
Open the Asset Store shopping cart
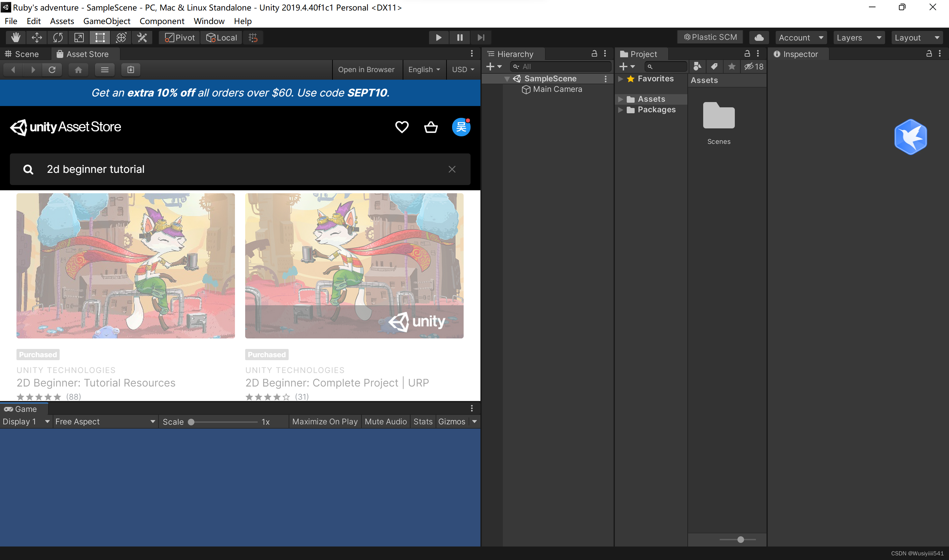point(430,127)
